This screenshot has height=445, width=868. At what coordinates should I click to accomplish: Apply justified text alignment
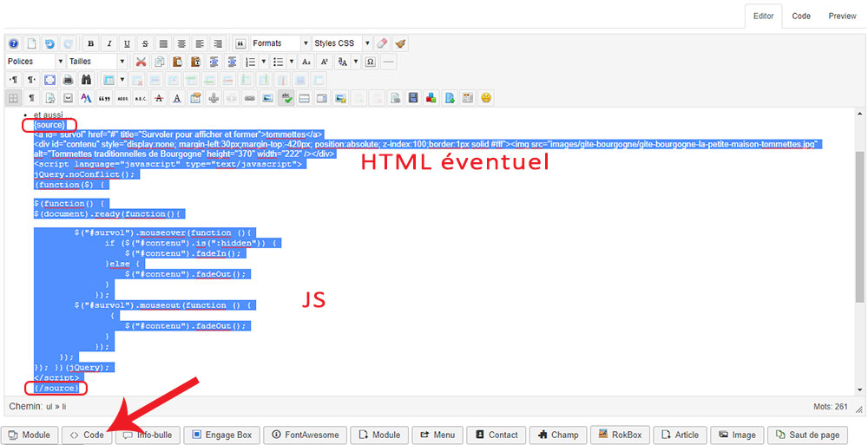(163, 43)
